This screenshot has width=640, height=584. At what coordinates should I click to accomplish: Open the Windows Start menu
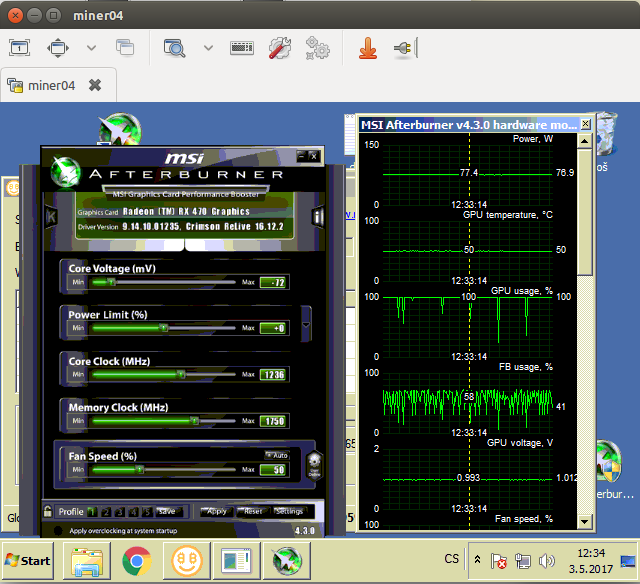27,560
